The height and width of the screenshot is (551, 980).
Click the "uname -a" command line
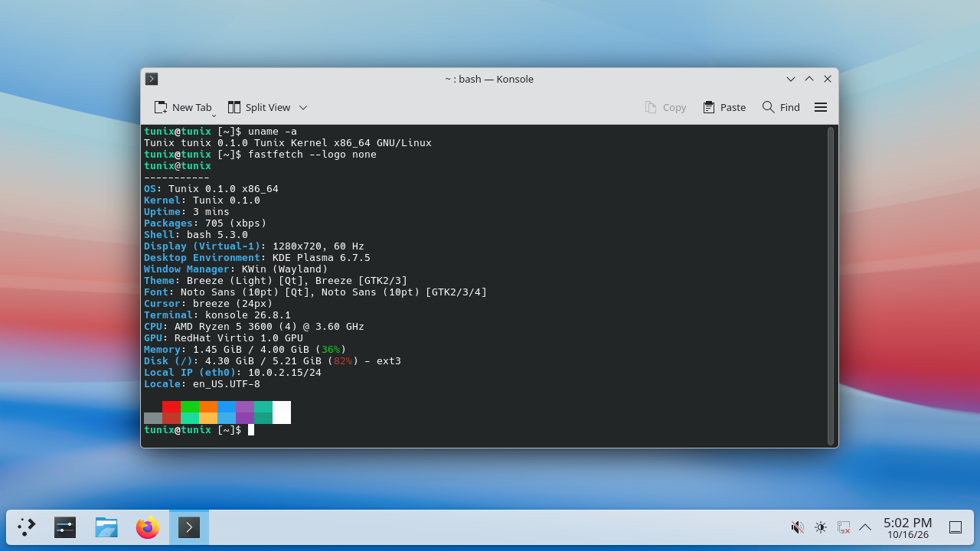point(273,132)
